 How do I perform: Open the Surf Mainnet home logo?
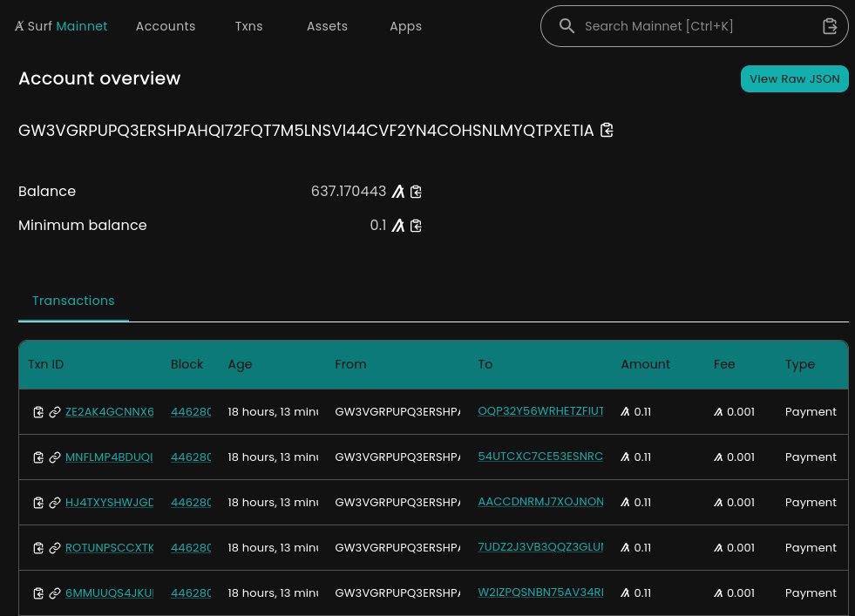point(60,26)
